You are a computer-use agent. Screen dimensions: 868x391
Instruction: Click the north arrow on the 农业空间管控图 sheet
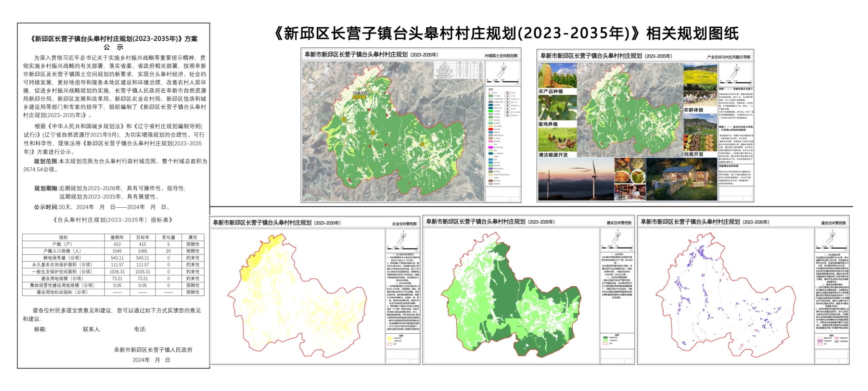tap(402, 238)
